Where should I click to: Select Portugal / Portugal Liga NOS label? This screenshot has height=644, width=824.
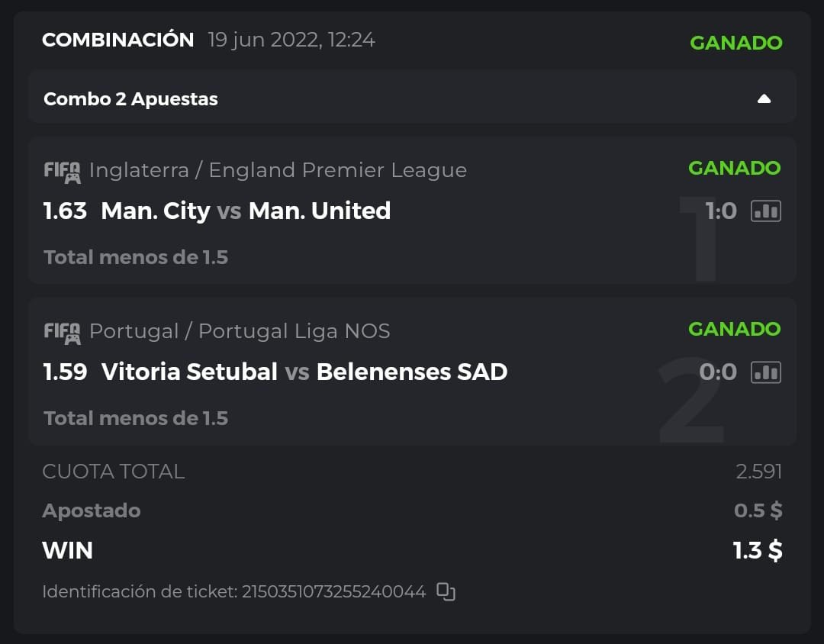(x=240, y=331)
